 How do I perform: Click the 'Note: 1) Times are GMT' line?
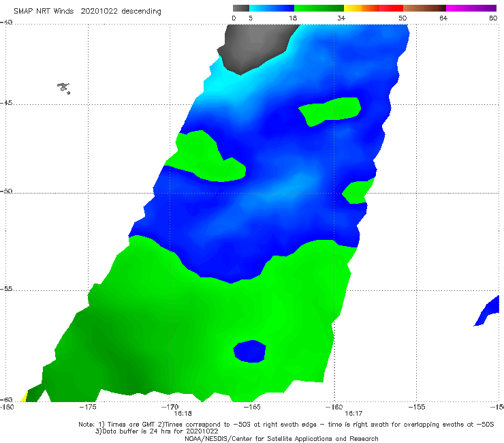pyautogui.click(x=286, y=425)
